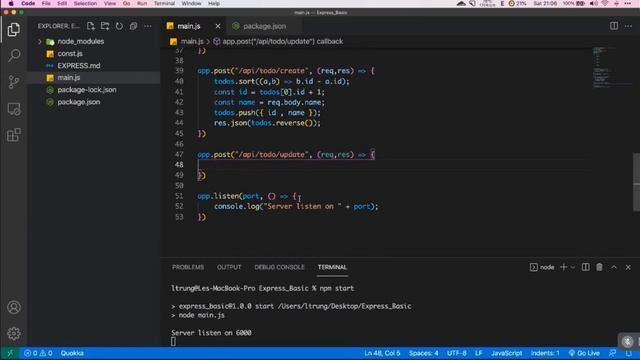This screenshot has height=360, width=640.
Task: Open the Selection menu
Action: [85, 3]
